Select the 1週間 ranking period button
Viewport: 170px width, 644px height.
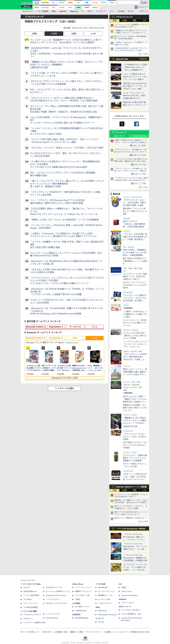click(x=73, y=33)
